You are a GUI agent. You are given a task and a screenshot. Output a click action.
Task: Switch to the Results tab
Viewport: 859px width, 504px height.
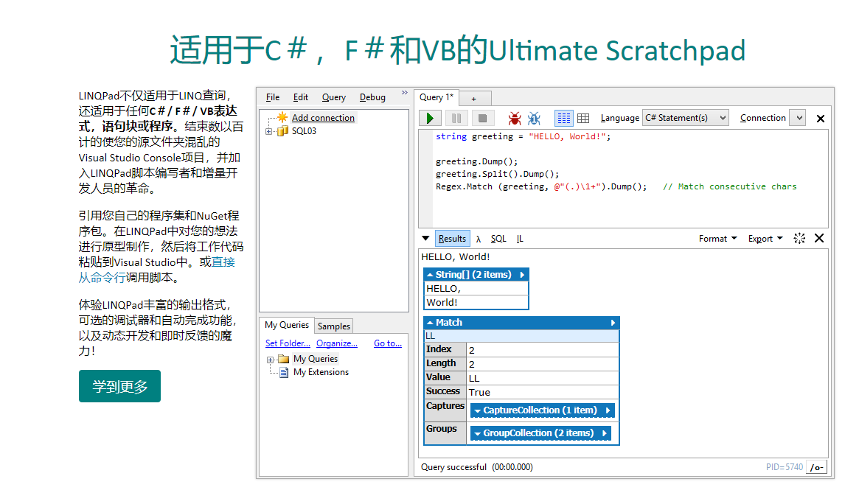(452, 239)
